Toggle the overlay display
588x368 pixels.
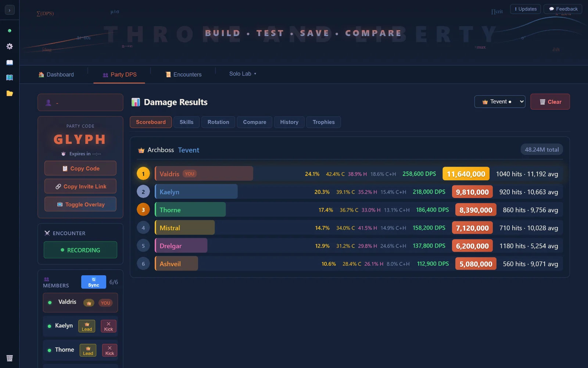[80, 204]
